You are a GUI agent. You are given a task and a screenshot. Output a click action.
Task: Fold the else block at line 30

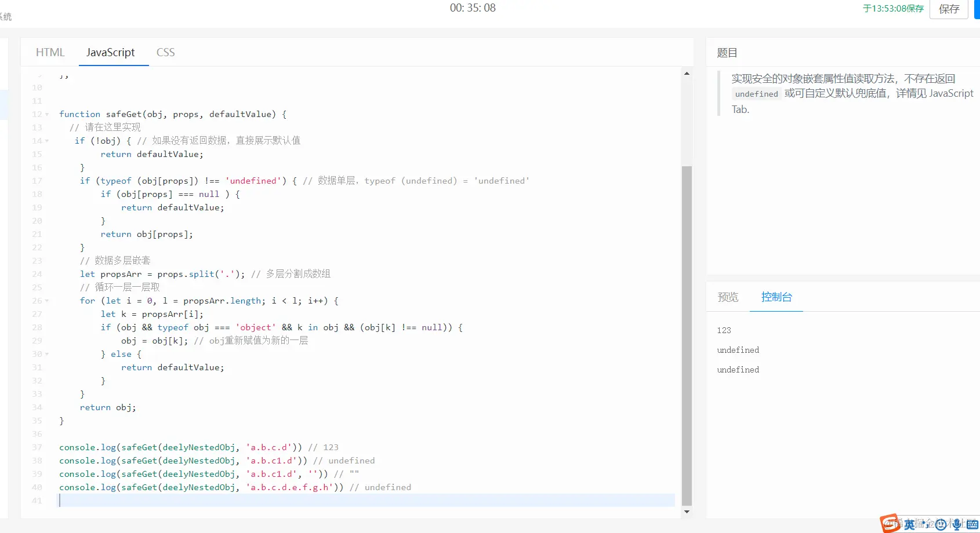[47, 354]
